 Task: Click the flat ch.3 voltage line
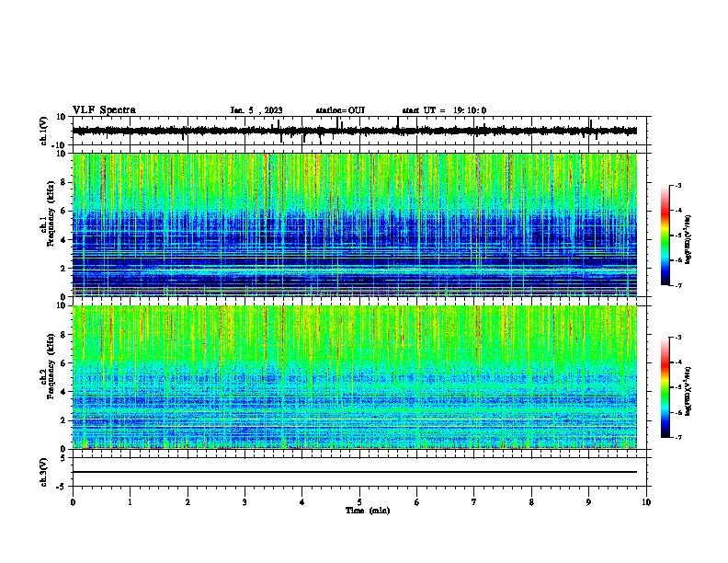point(355,472)
